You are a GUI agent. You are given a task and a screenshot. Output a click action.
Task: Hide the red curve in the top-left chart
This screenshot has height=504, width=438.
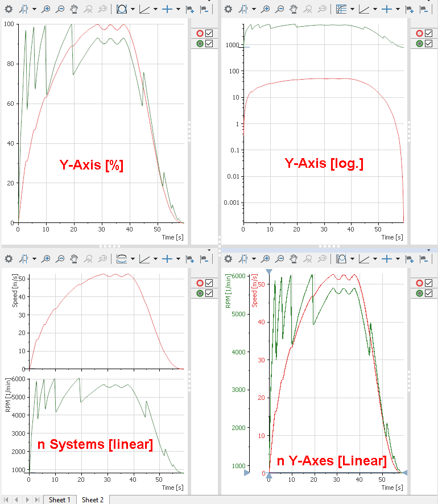(209, 34)
